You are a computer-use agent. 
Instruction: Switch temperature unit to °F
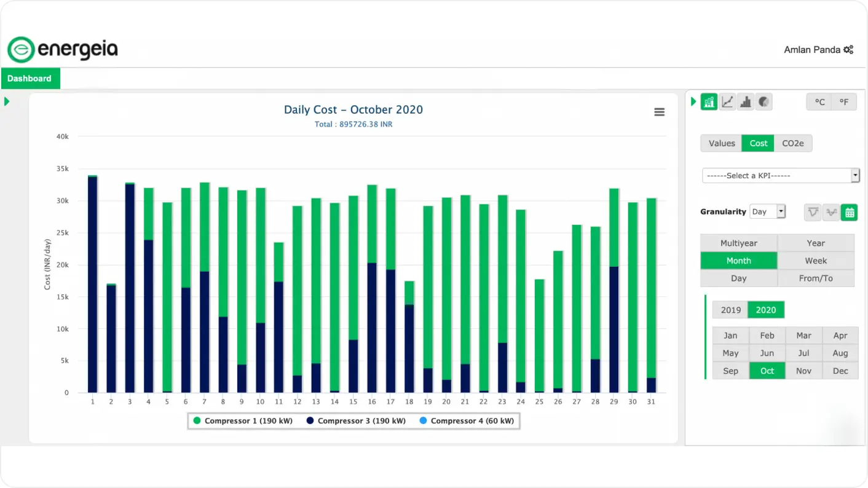pos(844,102)
